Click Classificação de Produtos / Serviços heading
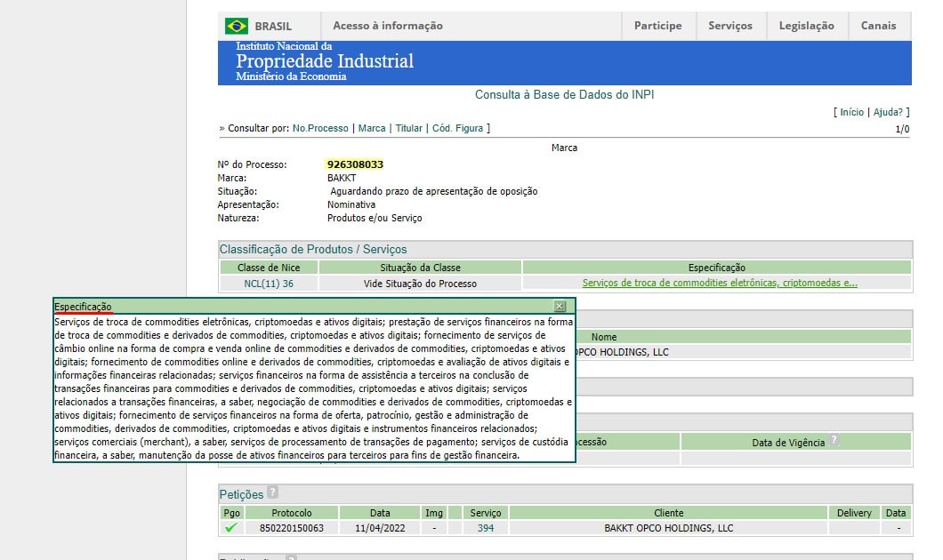Screen dimensions: 943x560 [x=313, y=250]
